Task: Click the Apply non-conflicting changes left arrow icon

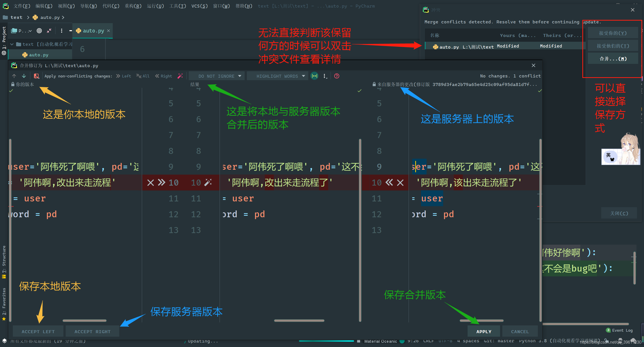Action: (124, 76)
